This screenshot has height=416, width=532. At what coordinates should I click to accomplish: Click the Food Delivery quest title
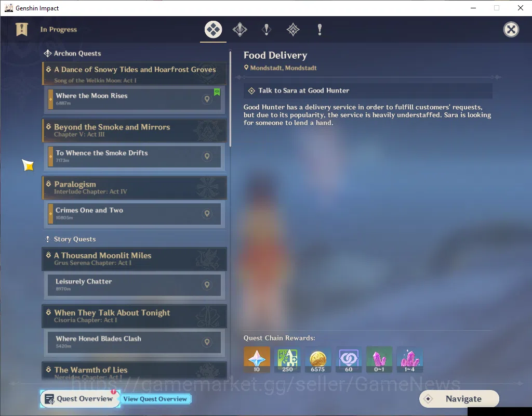(x=275, y=55)
